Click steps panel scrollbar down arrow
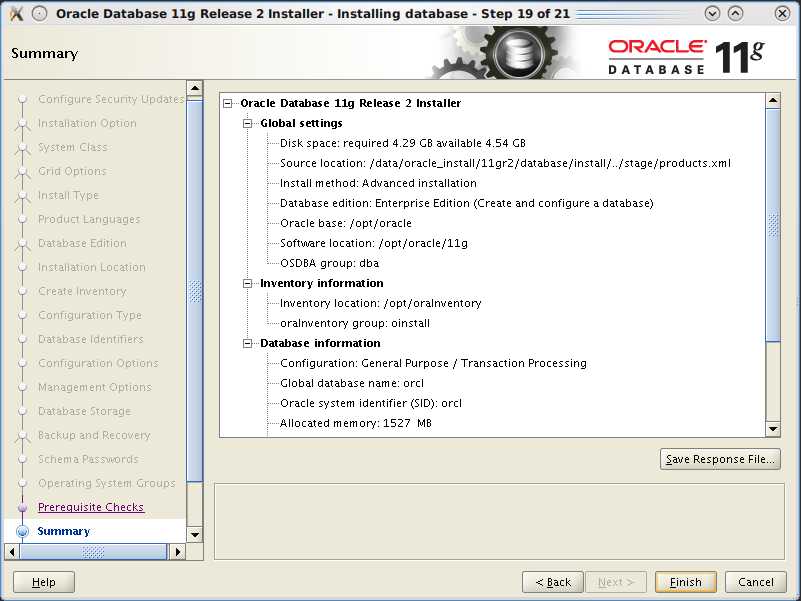This screenshot has height=601, width=801. [195, 535]
